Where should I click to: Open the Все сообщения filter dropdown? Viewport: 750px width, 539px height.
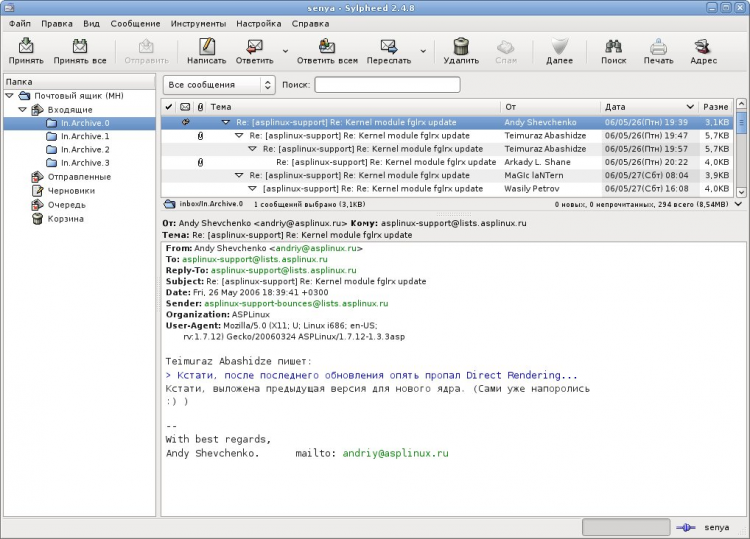219,85
